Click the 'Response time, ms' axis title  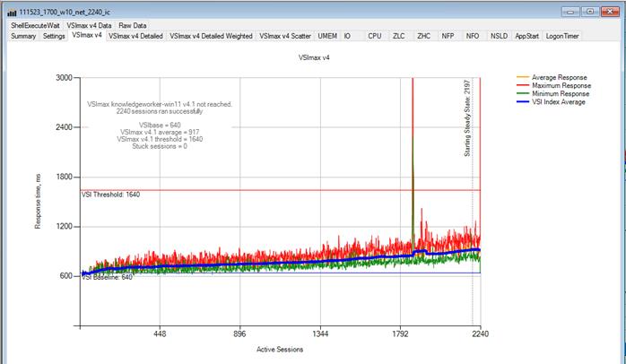pos(38,201)
